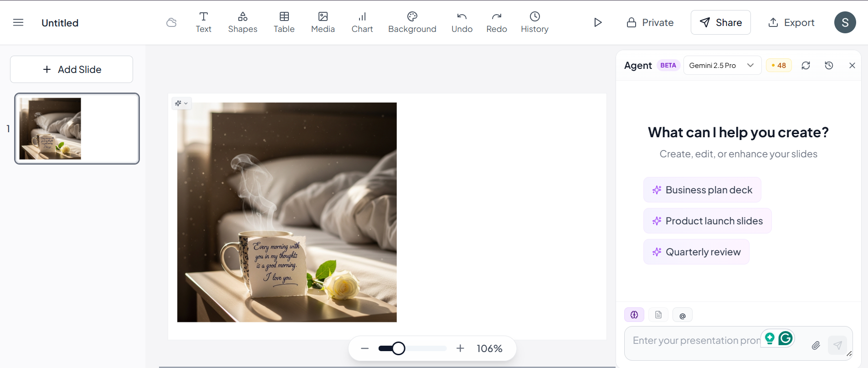Image resolution: width=868 pixels, height=368 pixels.
Task: Adjust the zoom slider handle
Action: 399,348
